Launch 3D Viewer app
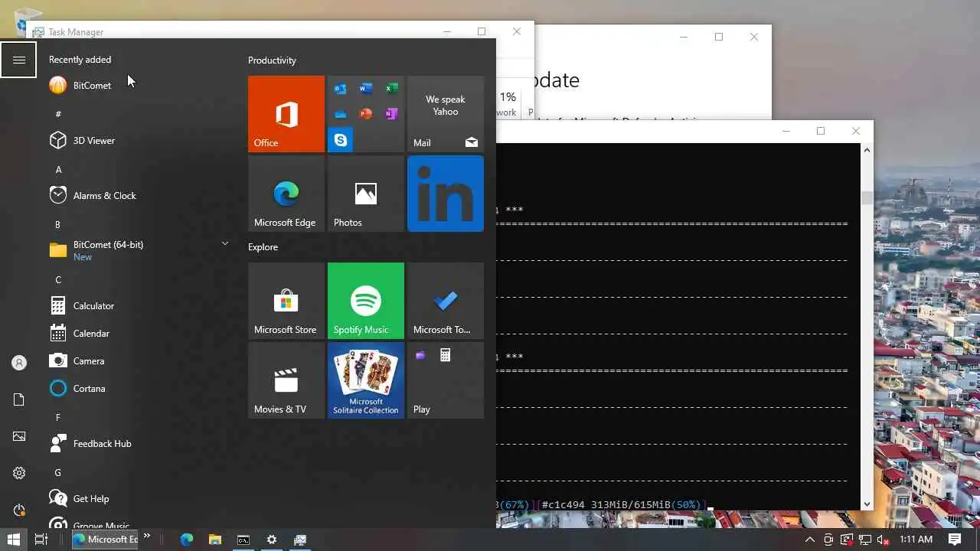 click(x=138, y=141)
